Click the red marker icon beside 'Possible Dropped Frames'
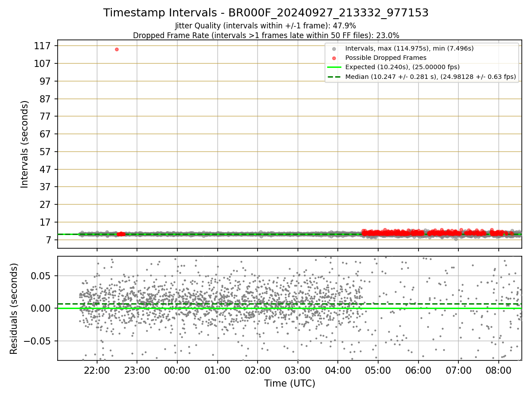 (334, 58)
